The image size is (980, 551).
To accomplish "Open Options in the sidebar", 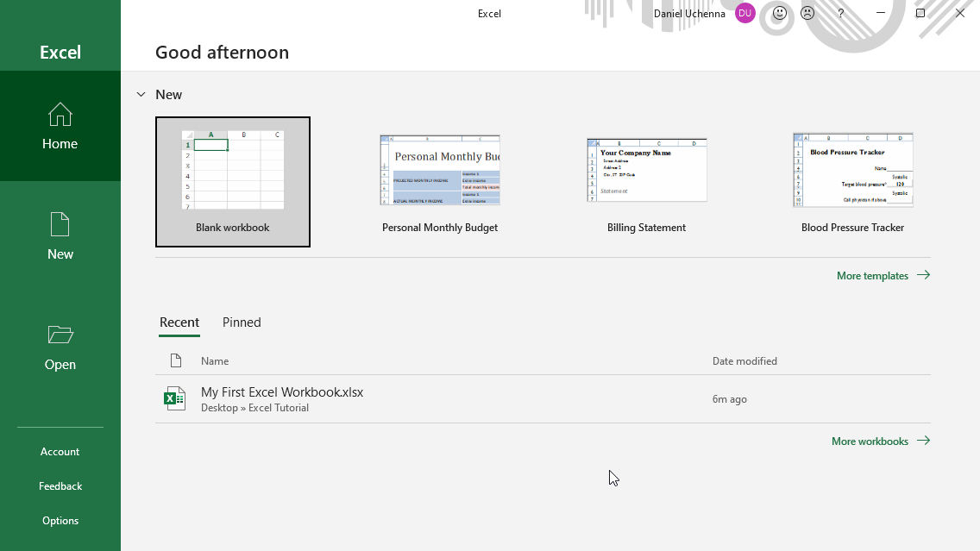I will point(60,521).
